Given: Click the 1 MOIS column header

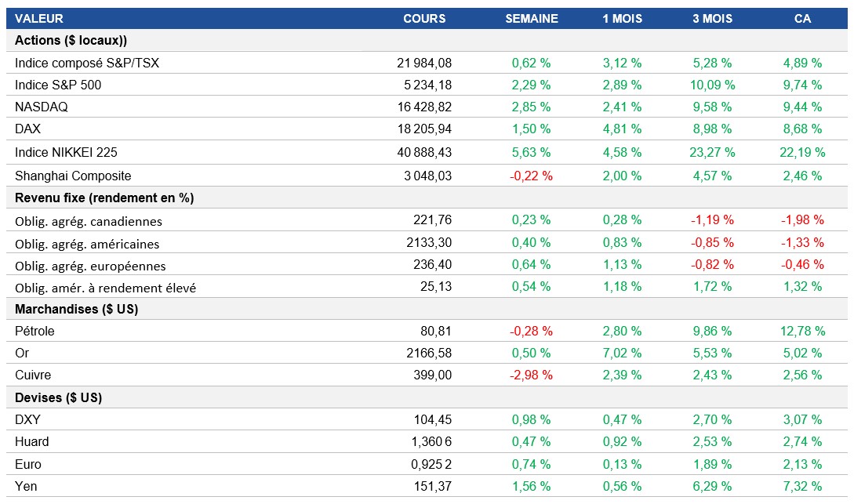Looking at the screenshot, I should tap(622, 18).
